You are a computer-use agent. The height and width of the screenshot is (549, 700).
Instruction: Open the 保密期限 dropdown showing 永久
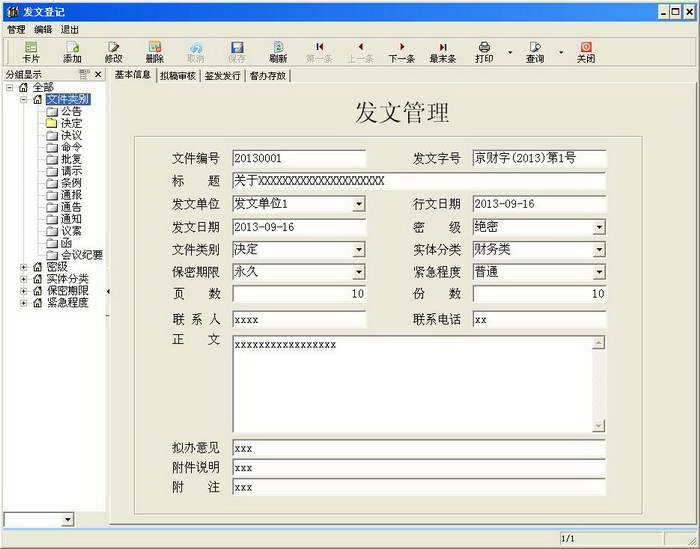pos(358,272)
